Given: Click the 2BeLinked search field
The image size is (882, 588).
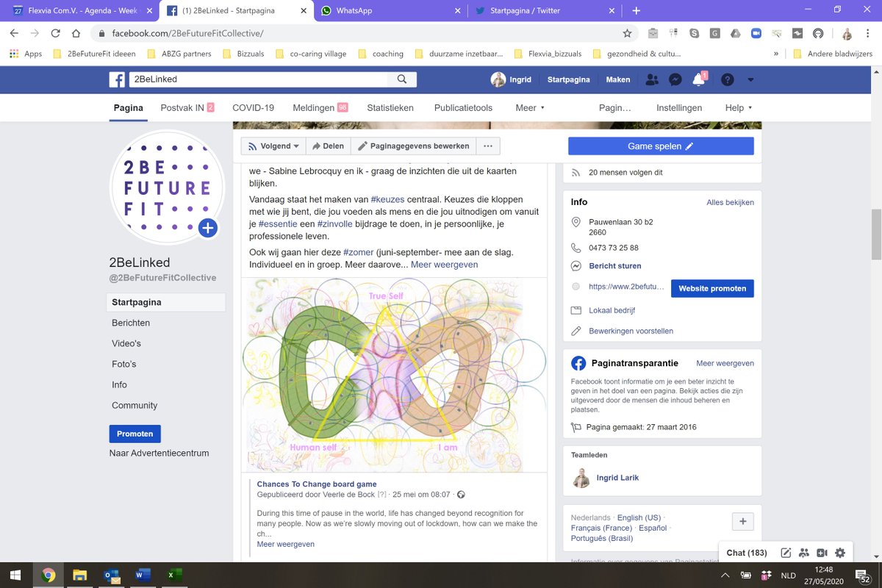Looking at the screenshot, I should tap(258, 79).
